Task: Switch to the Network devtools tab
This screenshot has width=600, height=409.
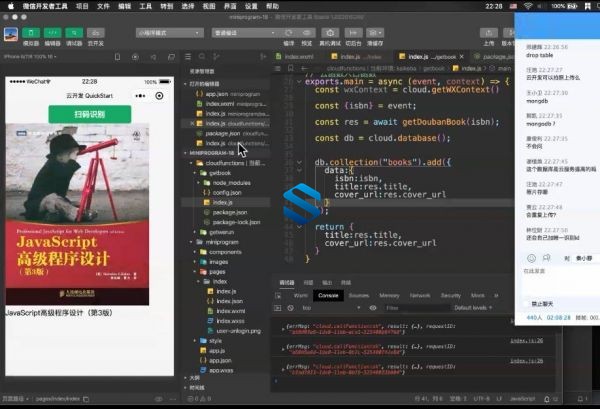Action: (420, 295)
